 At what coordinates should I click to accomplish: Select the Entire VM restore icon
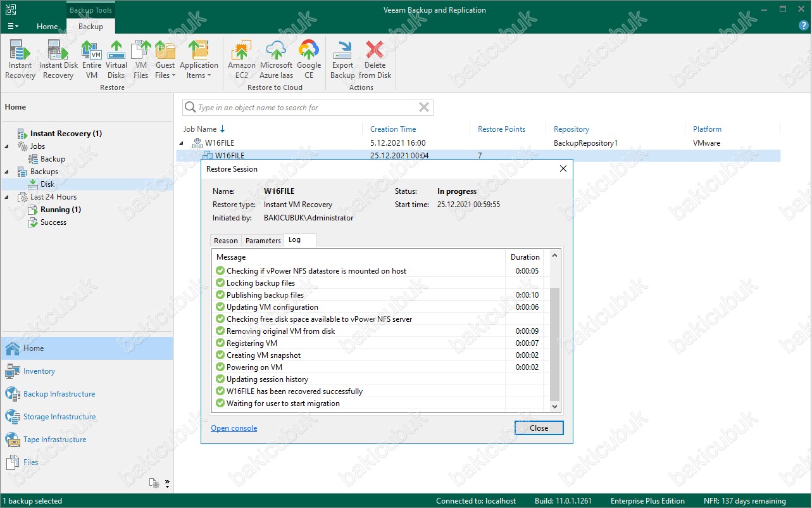(x=92, y=60)
